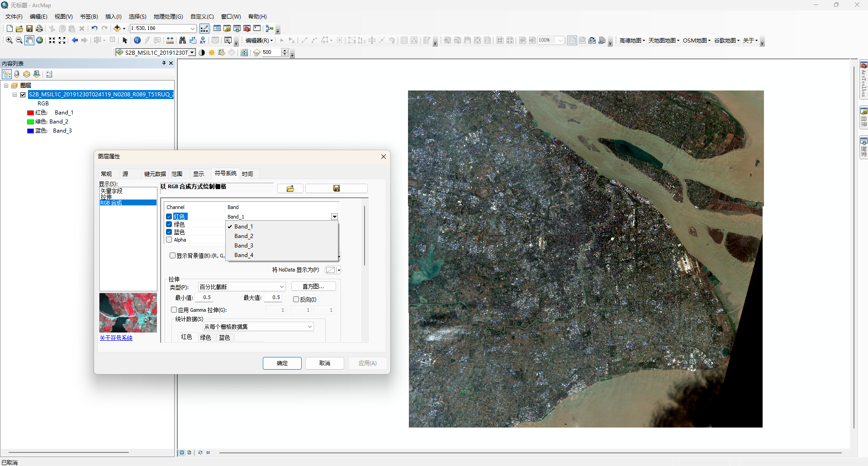Expand the map scale 1:530,186 dropdown
The height and width of the screenshot is (466, 868).
pos(193,29)
